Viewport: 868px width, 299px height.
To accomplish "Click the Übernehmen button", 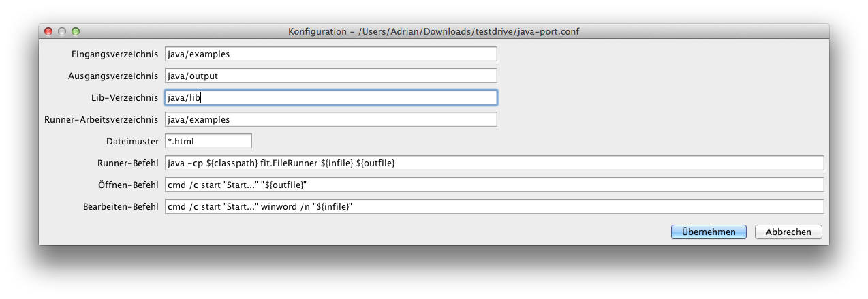I will click(x=709, y=232).
